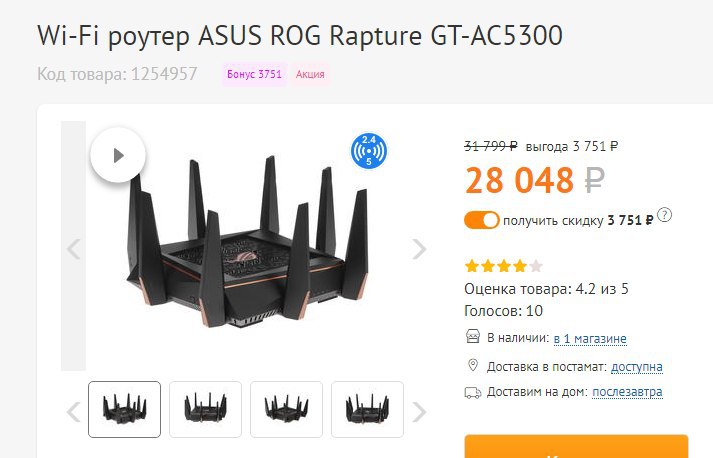Open the "Бонус 3751" badge
Image resolution: width=713 pixels, height=458 pixels.
[x=255, y=74]
